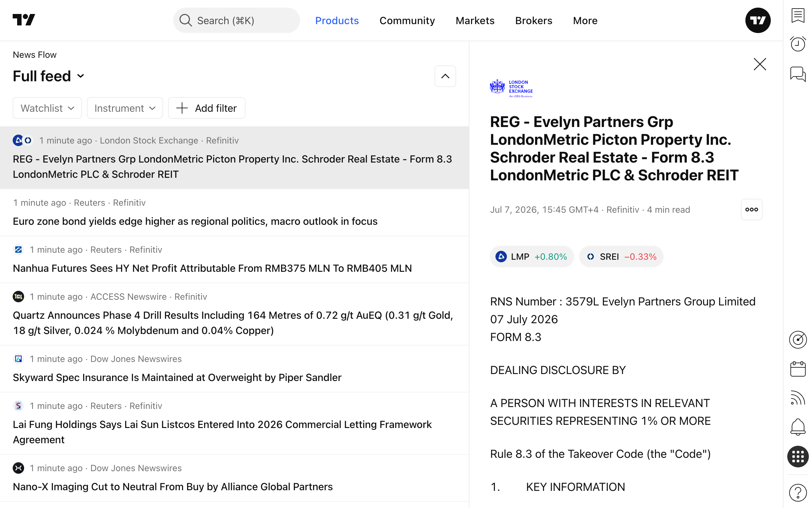Open the search box
Viewport: 812px width, 508px height.
pyautogui.click(x=236, y=21)
